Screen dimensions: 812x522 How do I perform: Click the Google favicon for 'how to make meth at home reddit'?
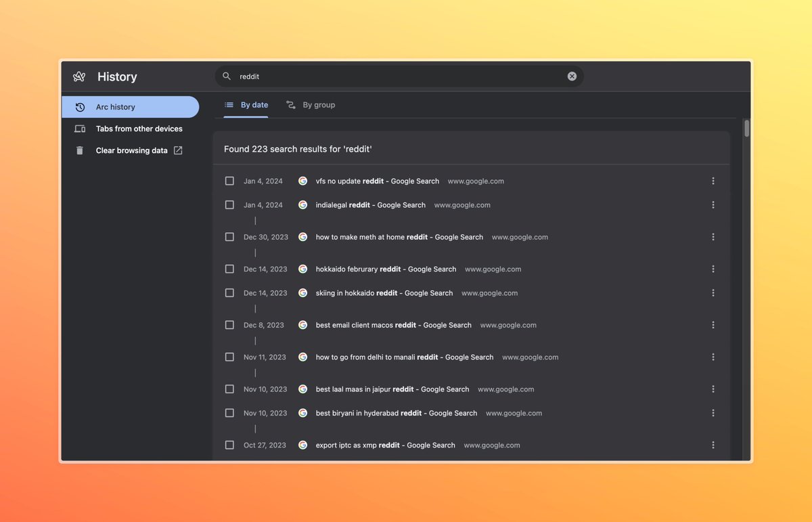click(x=302, y=237)
